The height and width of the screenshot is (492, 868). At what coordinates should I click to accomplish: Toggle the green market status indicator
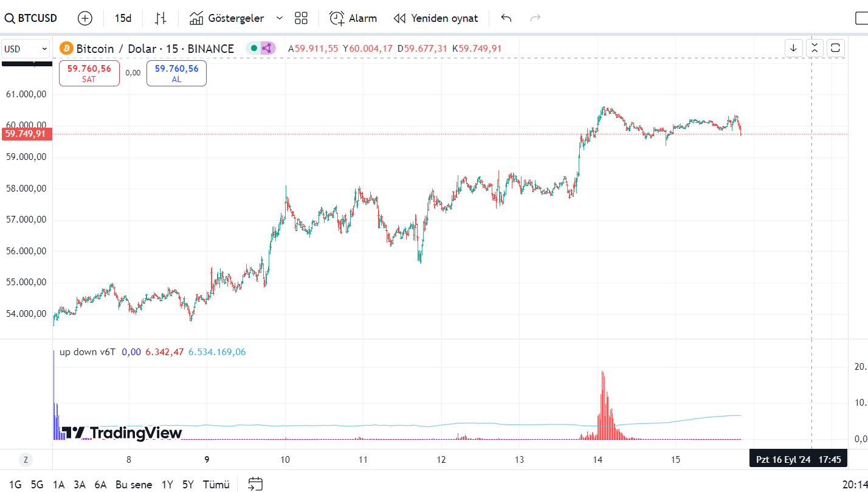tap(254, 48)
